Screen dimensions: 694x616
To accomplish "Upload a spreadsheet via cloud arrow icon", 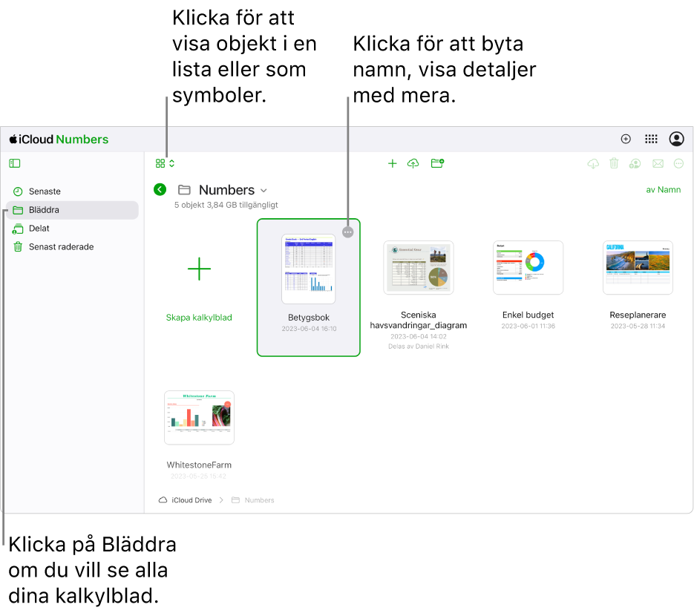I will pos(413,163).
